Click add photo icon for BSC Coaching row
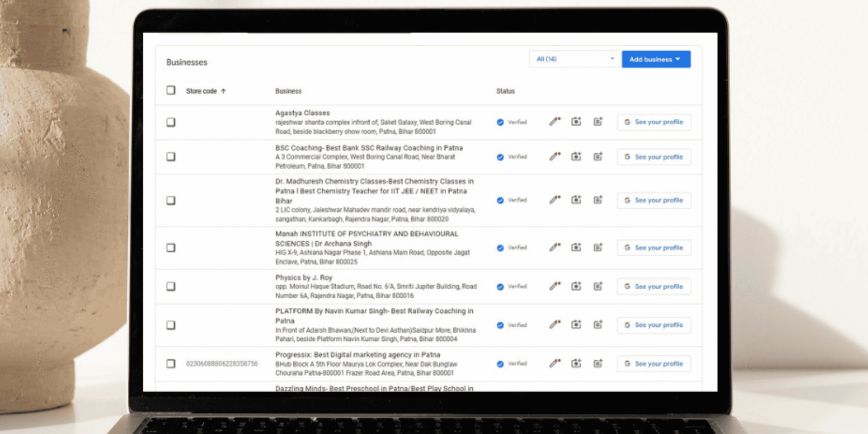Viewport: 868px width, 434px height. [576, 157]
